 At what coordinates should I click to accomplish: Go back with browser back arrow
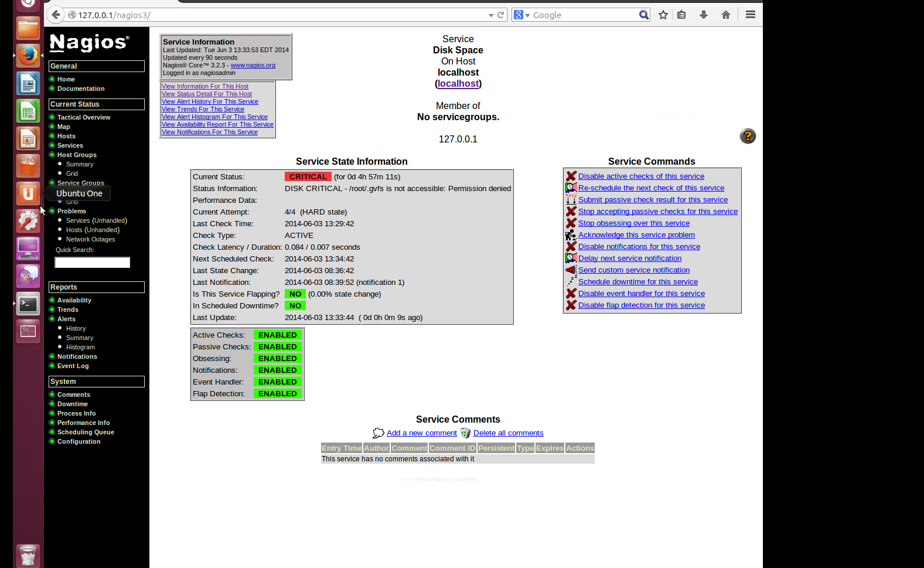56,15
